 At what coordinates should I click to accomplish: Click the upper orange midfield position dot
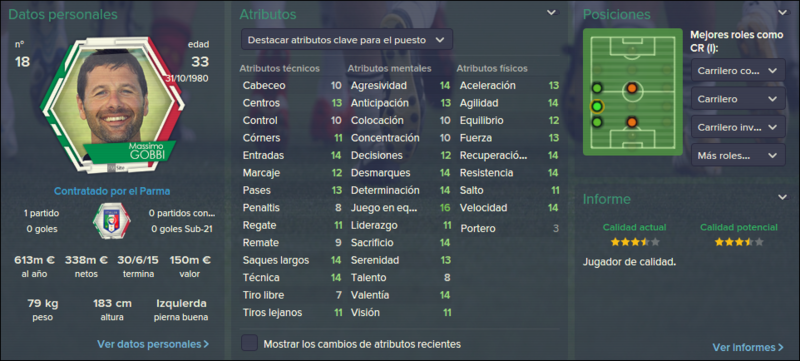632,88
